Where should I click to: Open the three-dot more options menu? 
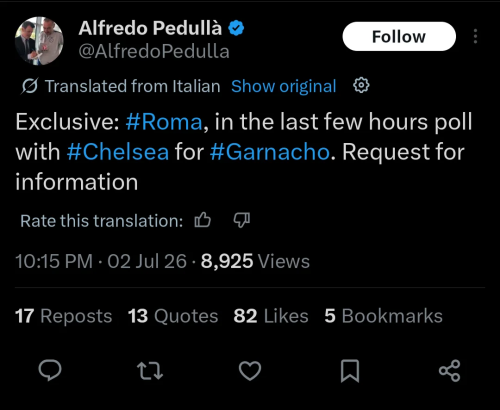pyautogui.click(x=475, y=36)
